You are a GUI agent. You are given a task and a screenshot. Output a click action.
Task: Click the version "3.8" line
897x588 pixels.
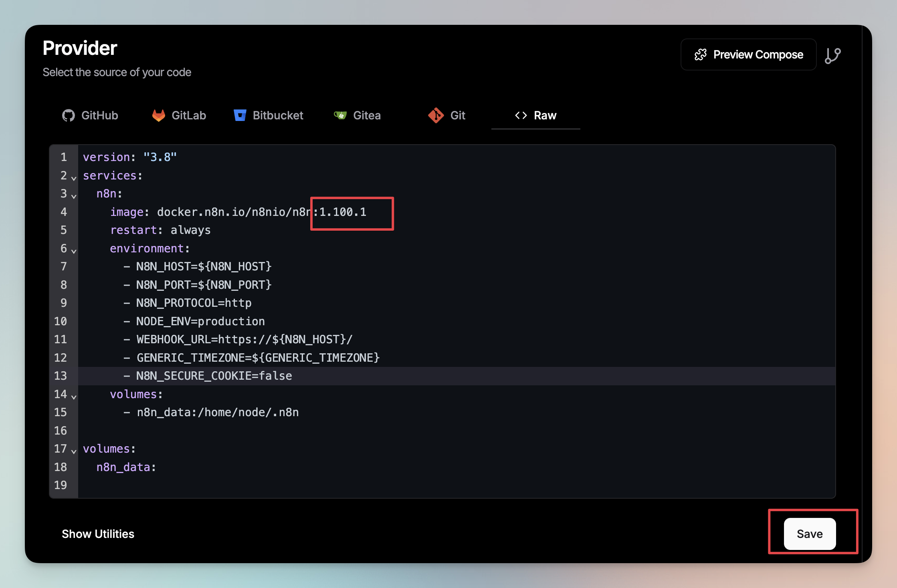point(130,157)
